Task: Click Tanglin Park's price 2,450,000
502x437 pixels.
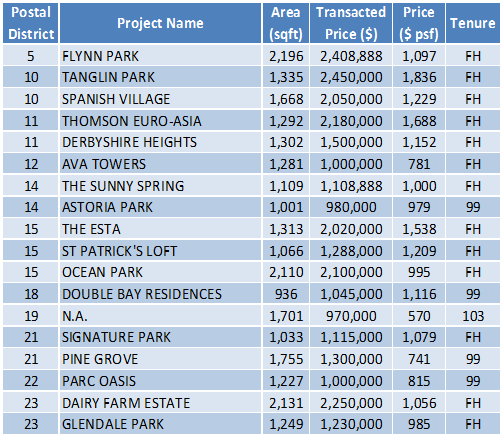Action: (x=351, y=77)
